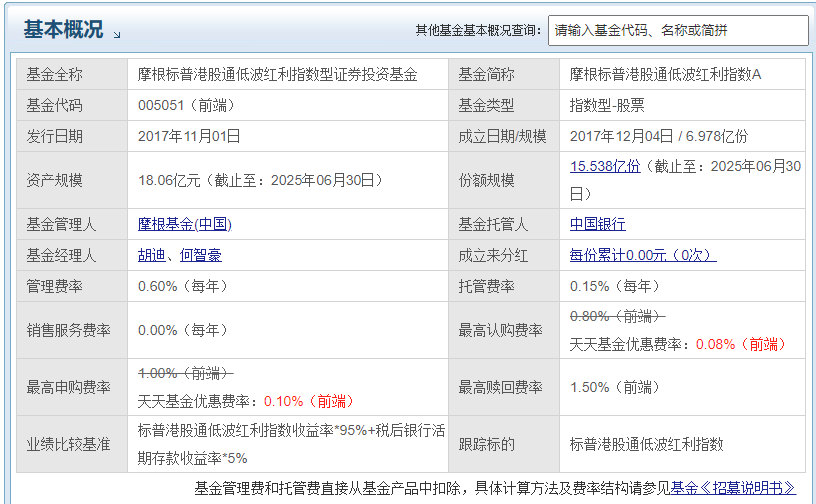Image resolution: width=816 pixels, height=504 pixels.
Task: Click the small arrow icon beside 基本概况
Action: [117, 35]
